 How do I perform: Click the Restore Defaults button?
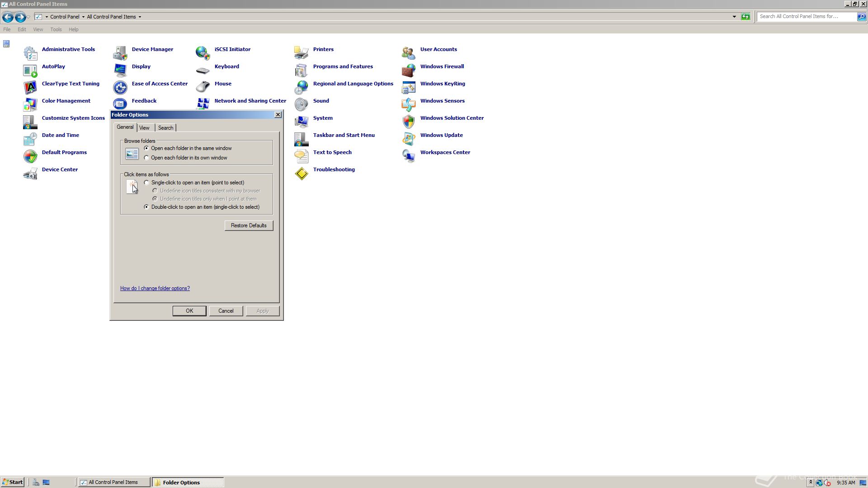pos(249,225)
